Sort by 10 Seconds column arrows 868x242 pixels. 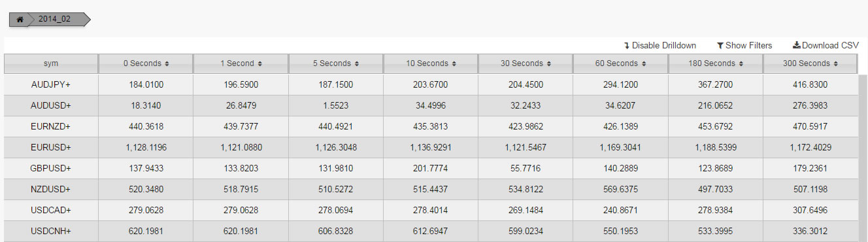click(x=454, y=64)
